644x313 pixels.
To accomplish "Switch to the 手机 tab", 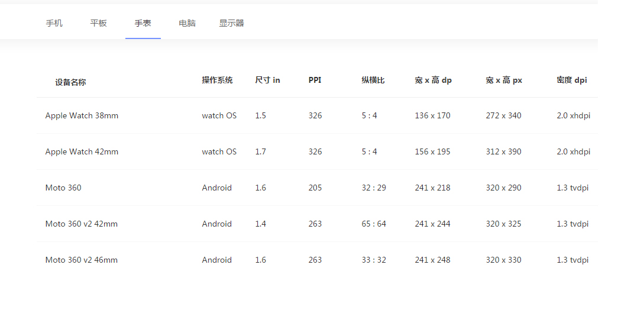I will pos(54,24).
